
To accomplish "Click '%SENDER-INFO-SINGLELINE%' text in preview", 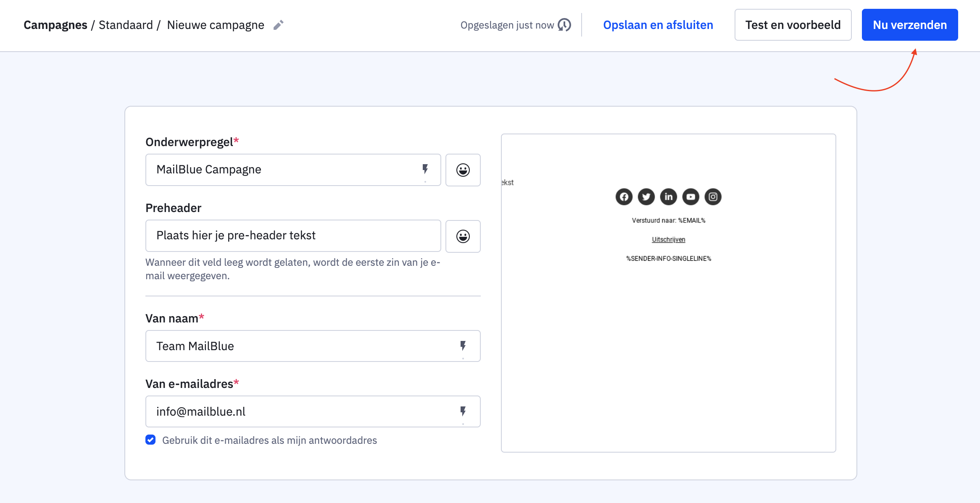I will point(669,259).
